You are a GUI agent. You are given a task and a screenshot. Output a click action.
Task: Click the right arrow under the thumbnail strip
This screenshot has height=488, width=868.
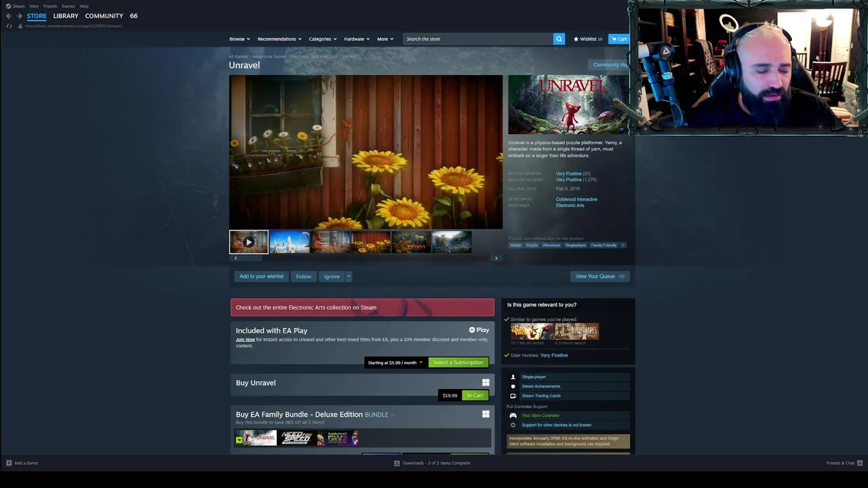coord(496,258)
